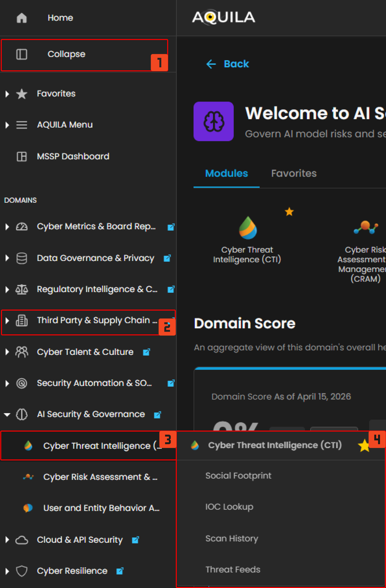
Task: Click the Collapse sidebar label
Action: pyautogui.click(x=66, y=54)
